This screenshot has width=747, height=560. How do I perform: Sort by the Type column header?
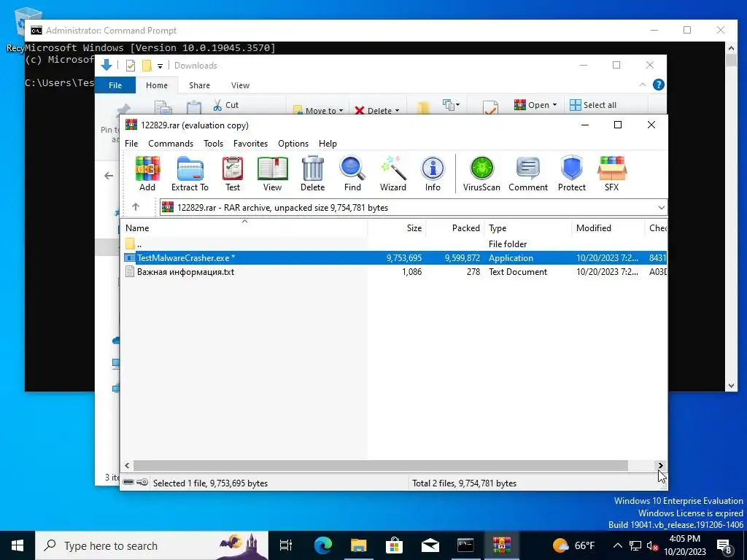(x=528, y=227)
